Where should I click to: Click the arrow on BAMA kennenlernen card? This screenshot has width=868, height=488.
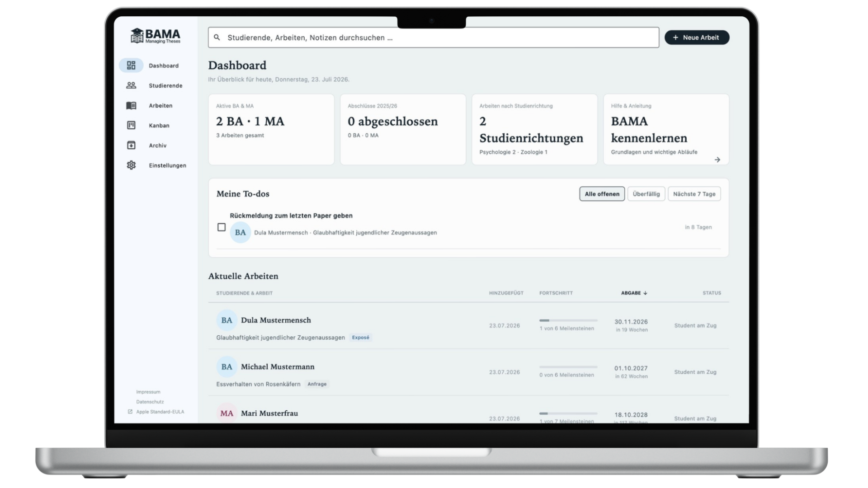(x=717, y=160)
